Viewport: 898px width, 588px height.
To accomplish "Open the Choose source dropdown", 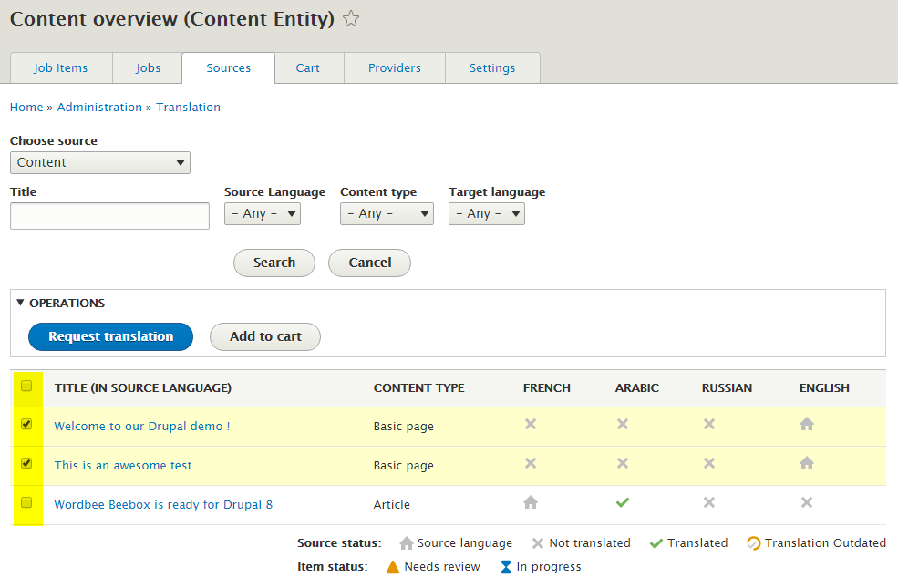I will pyautogui.click(x=100, y=162).
